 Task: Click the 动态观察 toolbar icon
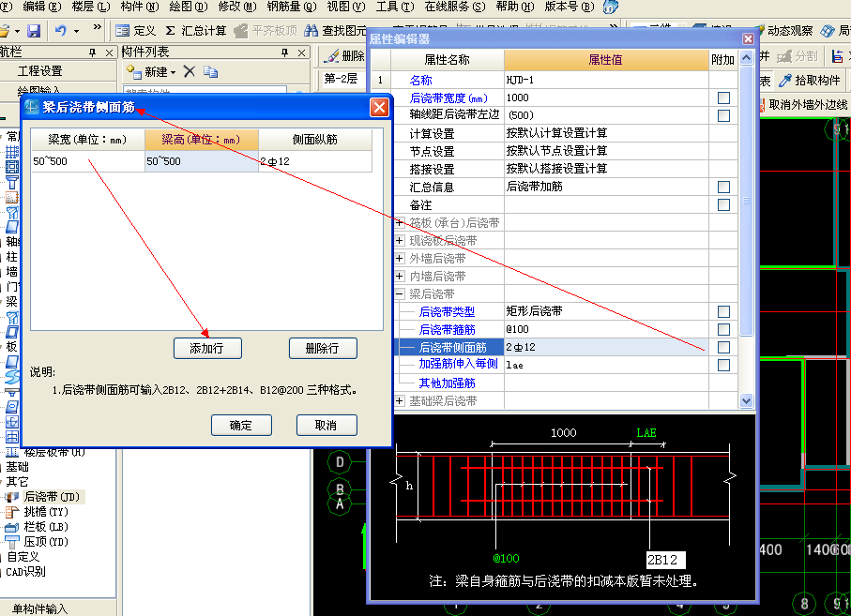coord(783,31)
